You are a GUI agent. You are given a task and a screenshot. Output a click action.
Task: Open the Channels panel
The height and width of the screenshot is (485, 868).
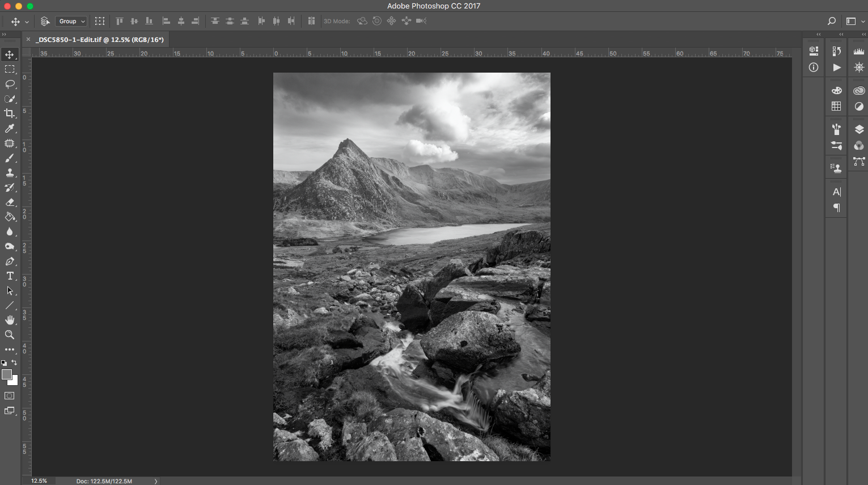tap(859, 145)
